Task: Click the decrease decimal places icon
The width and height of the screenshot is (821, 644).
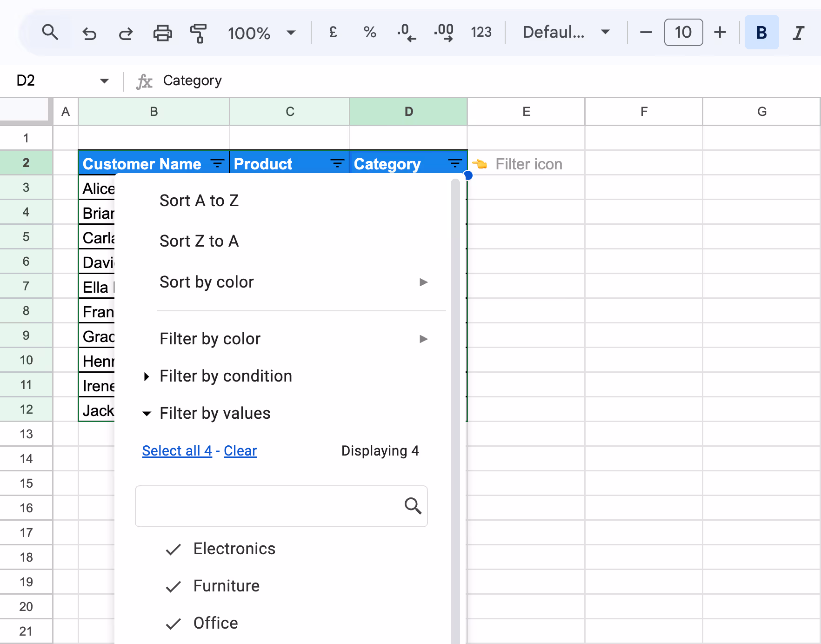Action: [x=406, y=33]
